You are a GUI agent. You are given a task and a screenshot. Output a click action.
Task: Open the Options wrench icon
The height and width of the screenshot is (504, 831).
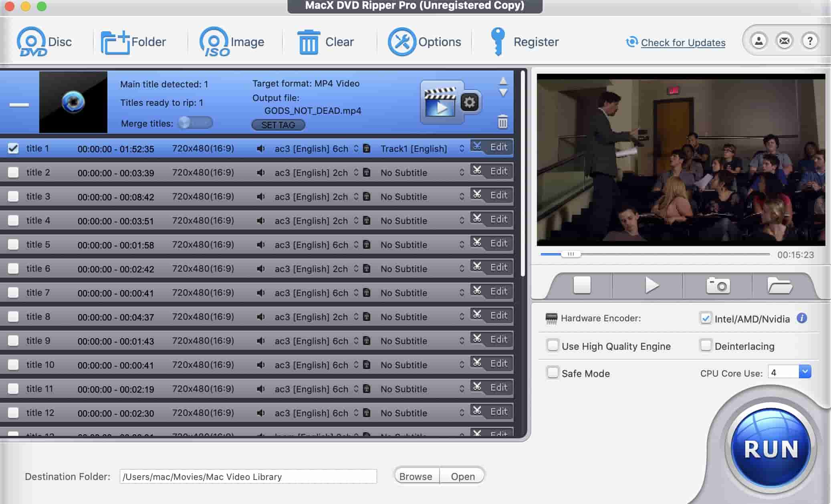coord(401,42)
